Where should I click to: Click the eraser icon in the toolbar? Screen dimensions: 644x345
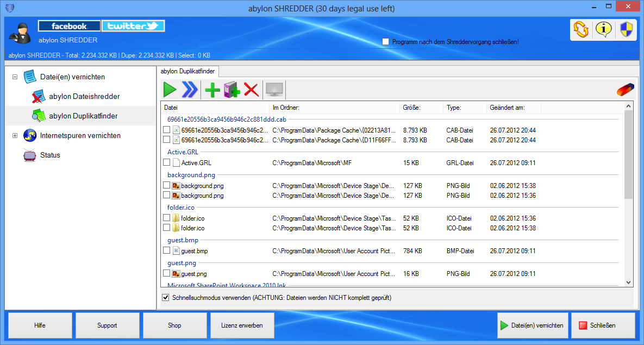point(625,90)
